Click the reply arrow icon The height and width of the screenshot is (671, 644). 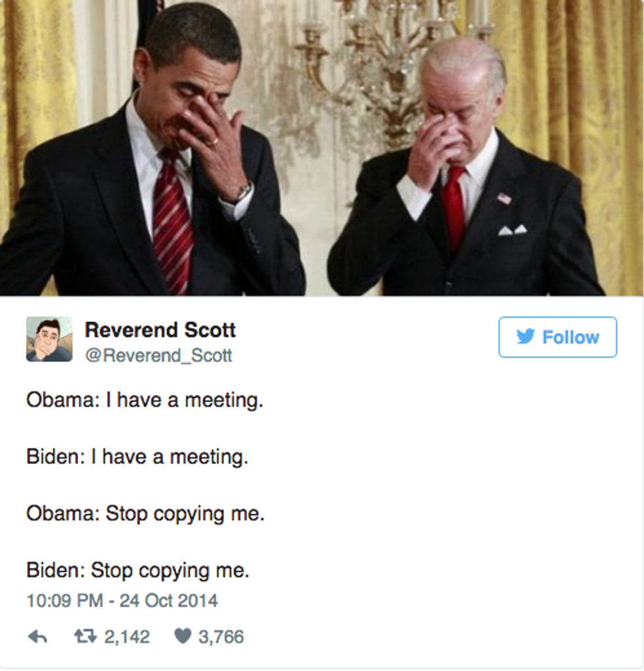tap(37, 637)
